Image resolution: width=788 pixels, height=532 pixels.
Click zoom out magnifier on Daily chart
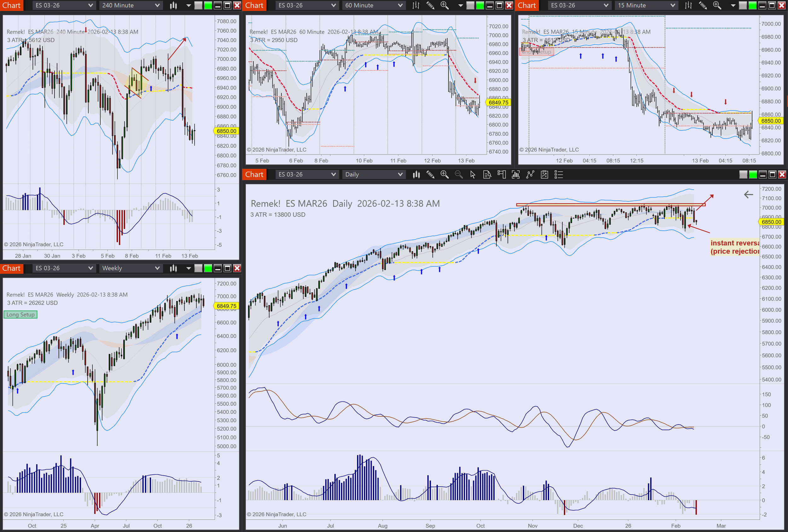coord(458,175)
